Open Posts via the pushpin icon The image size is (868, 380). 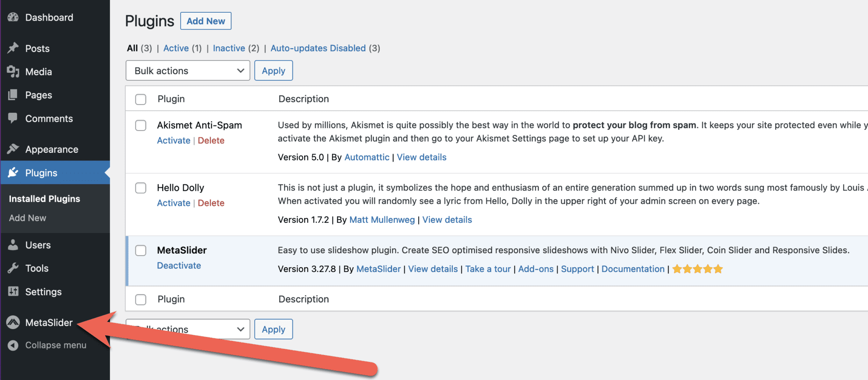click(13, 48)
